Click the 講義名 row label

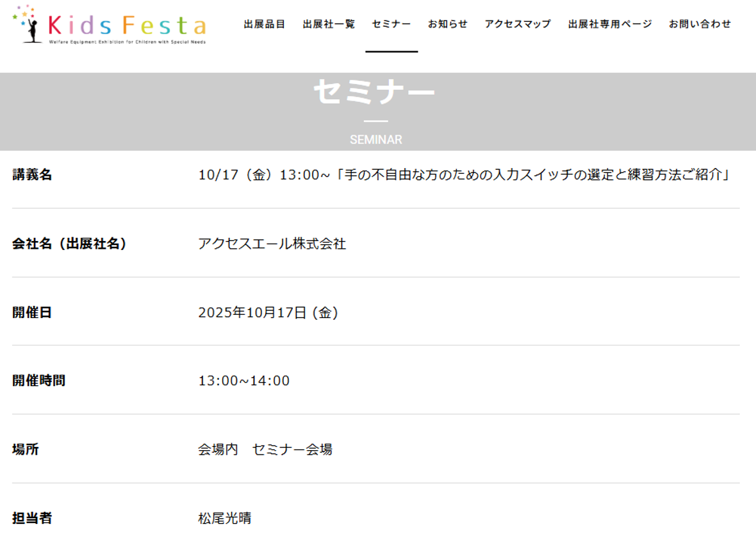(x=32, y=174)
